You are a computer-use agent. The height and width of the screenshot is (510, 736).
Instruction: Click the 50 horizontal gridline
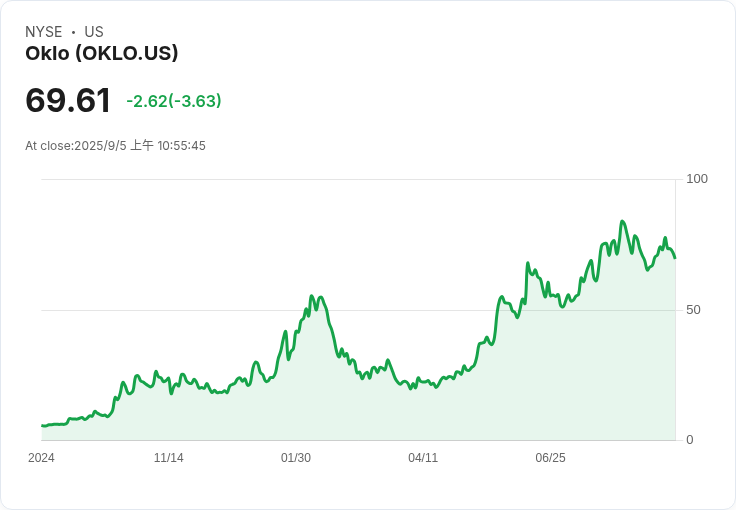(359, 310)
